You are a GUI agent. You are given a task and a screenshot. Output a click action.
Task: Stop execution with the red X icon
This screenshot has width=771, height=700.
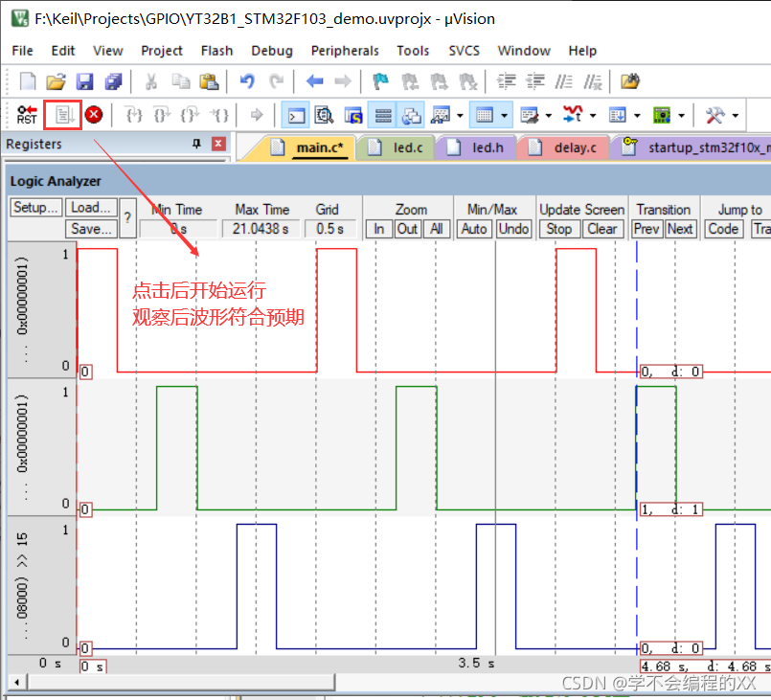pyautogui.click(x=94, y=115)
